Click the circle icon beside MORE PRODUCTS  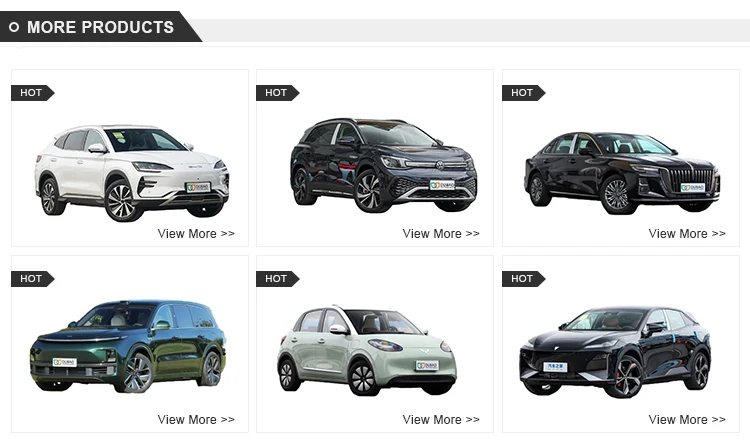14,27
